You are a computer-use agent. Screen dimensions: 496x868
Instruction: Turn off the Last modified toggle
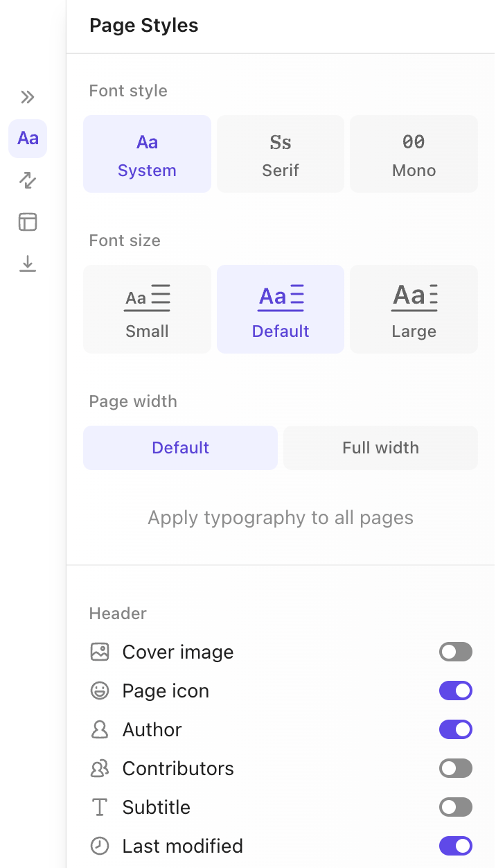pos(455,846)
